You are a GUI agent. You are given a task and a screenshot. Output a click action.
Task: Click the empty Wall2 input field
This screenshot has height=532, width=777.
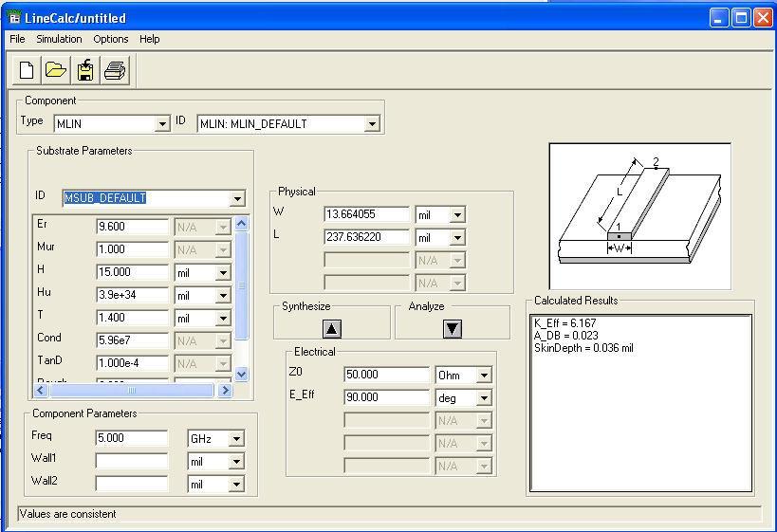pyautogui.click(x=132, y=484)
